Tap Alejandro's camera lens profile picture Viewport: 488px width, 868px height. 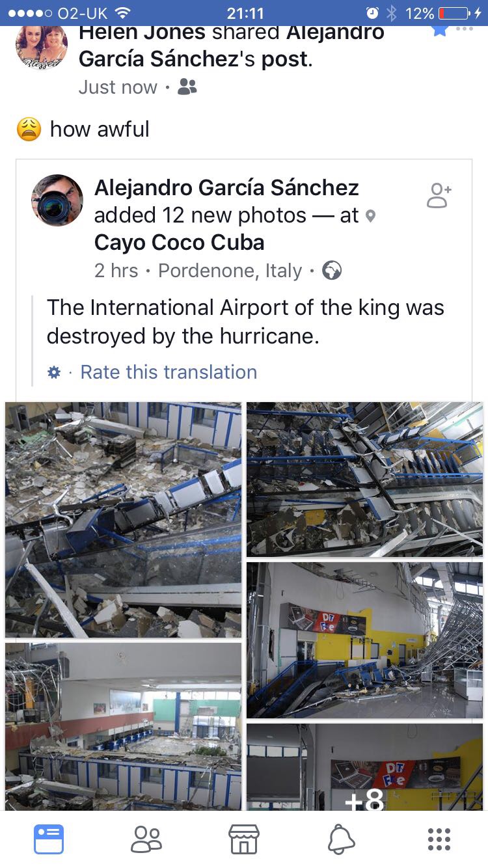(57, 200)
